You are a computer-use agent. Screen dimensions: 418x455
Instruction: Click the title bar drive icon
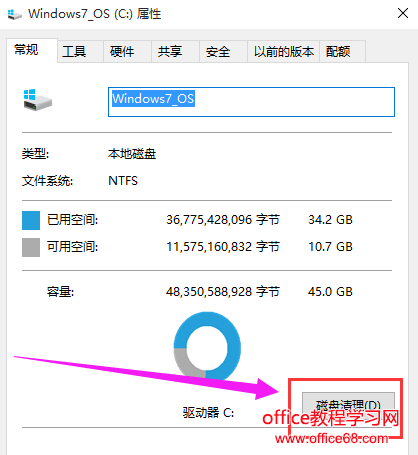pyautogui.click(x=14, y=14)
